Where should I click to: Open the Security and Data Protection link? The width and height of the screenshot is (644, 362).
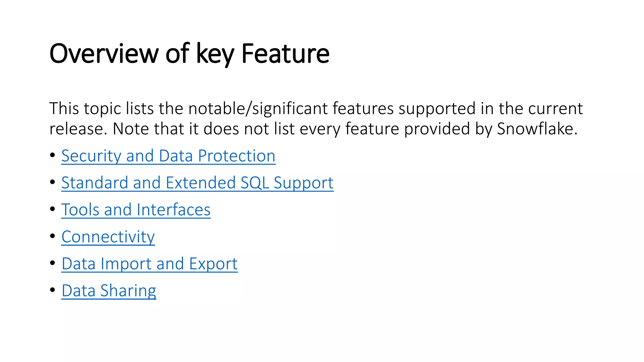click(x=168, y=156)
